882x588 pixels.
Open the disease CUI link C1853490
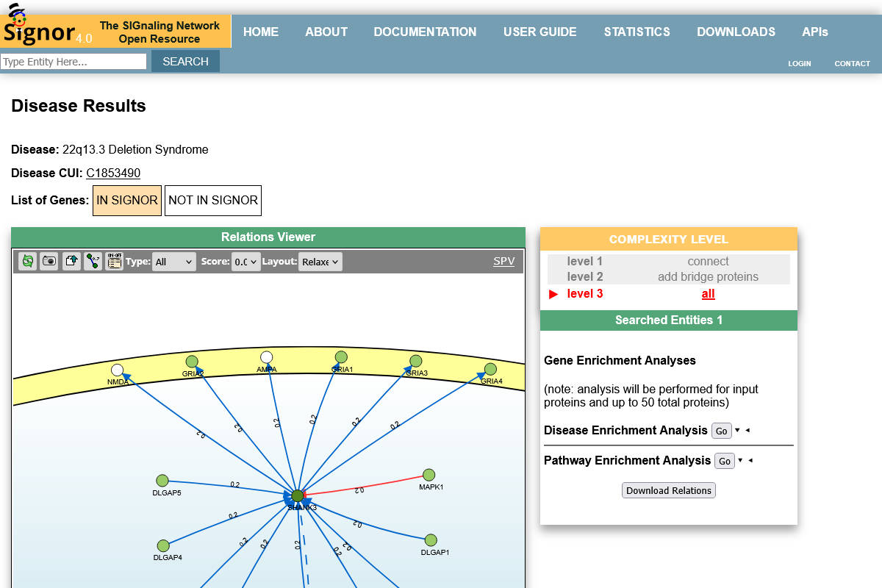click(112, 173)
